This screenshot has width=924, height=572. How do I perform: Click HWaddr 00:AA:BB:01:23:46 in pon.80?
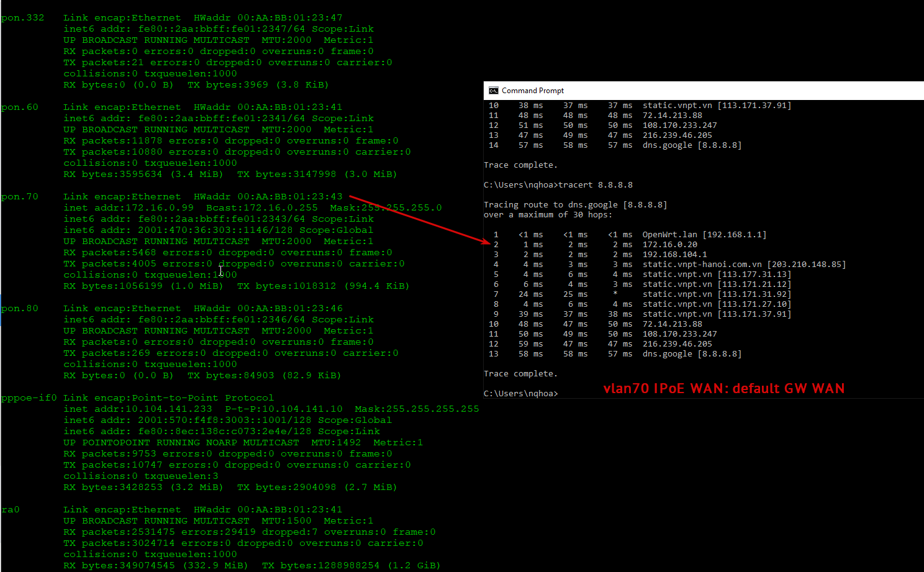pos(268,308)
